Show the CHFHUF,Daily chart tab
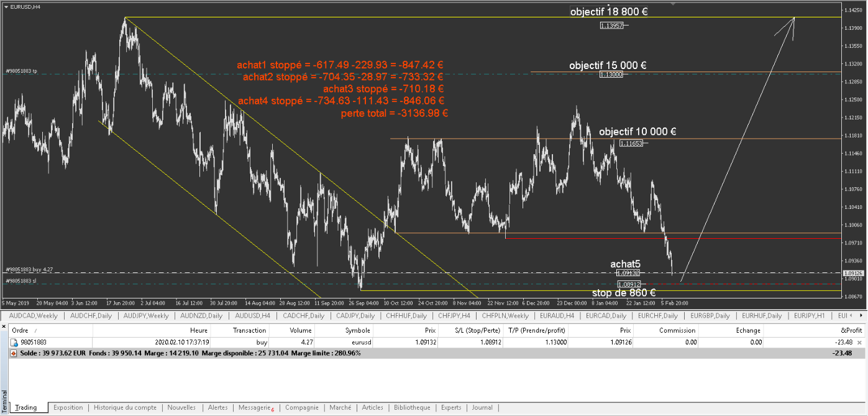 406,316
